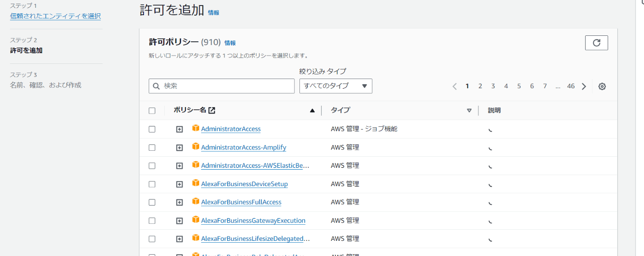Open the AlexaForBusinessGatewayExecution policy link
The image size is (644, 256).
[253, 221]
